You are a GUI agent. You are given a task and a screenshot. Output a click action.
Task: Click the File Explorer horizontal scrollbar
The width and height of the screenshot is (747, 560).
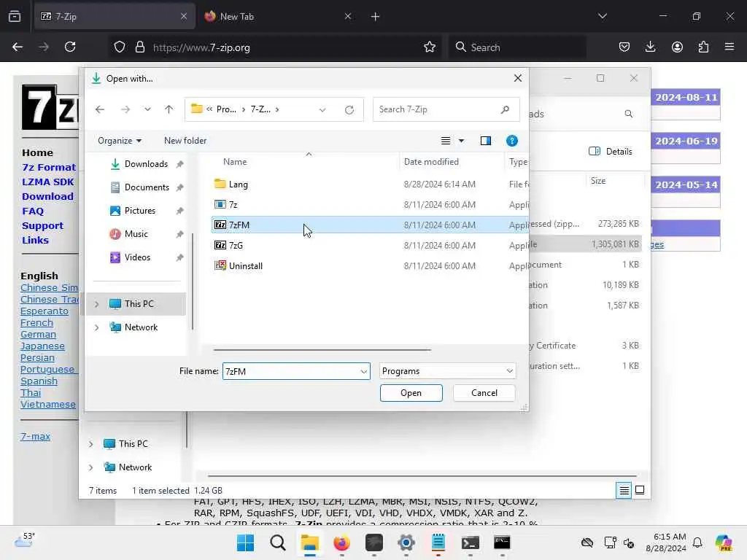422,475
